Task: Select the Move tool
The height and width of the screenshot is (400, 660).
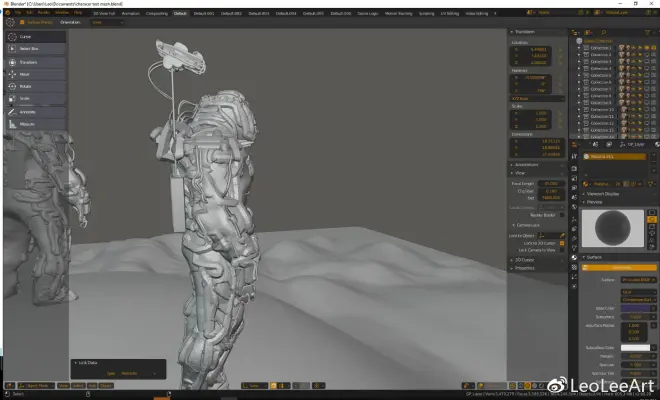Action: [x=36, y=75]
